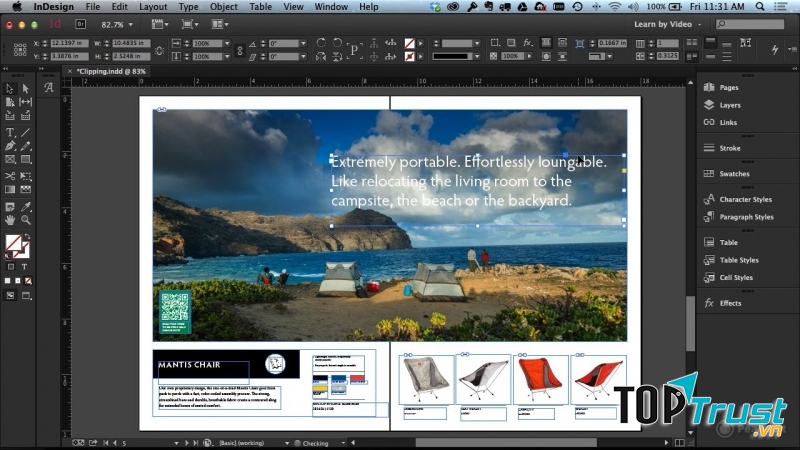The width and height of the screenshot is (800, 450).
Task: Open the Pages panel
Action: pyautogui.click(x=729, y=87)
